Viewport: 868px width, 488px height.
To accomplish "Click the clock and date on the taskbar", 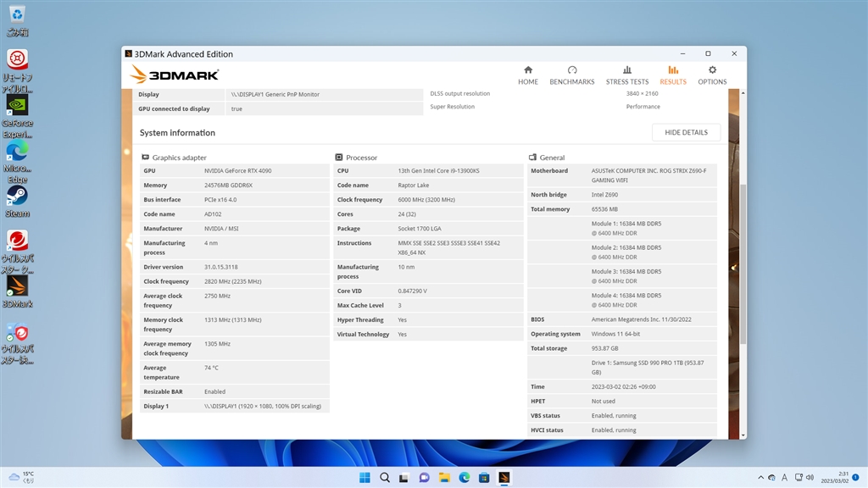I will point(837,477).
